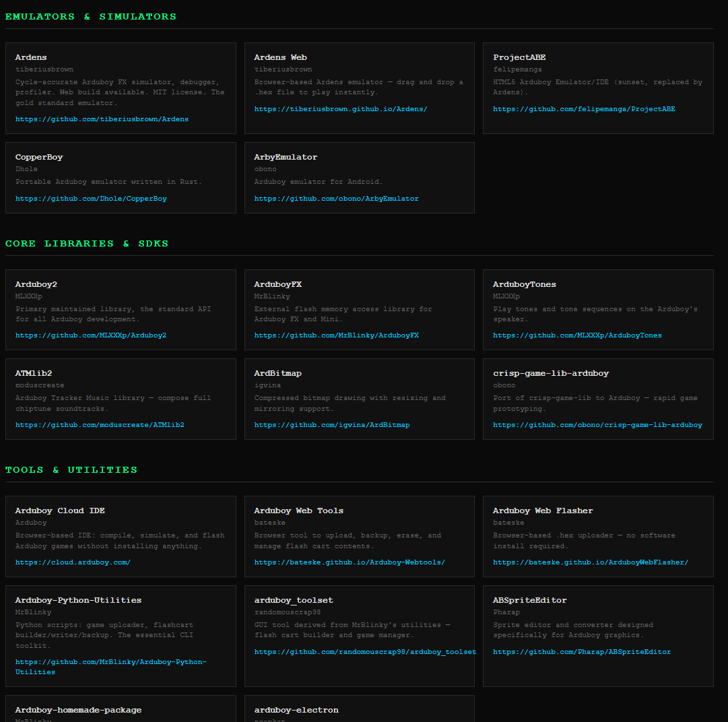Click author name moduscreate

[x=40, y=385]
